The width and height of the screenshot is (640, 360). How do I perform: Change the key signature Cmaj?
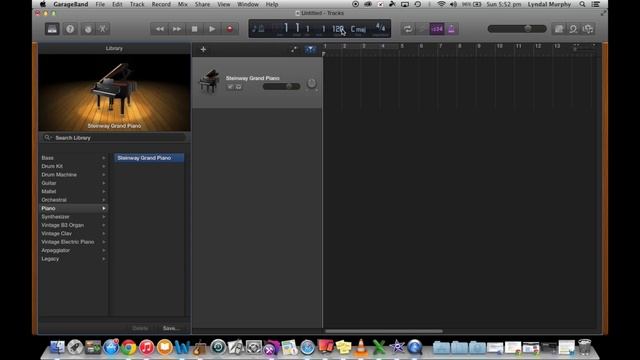click(358, 29)
